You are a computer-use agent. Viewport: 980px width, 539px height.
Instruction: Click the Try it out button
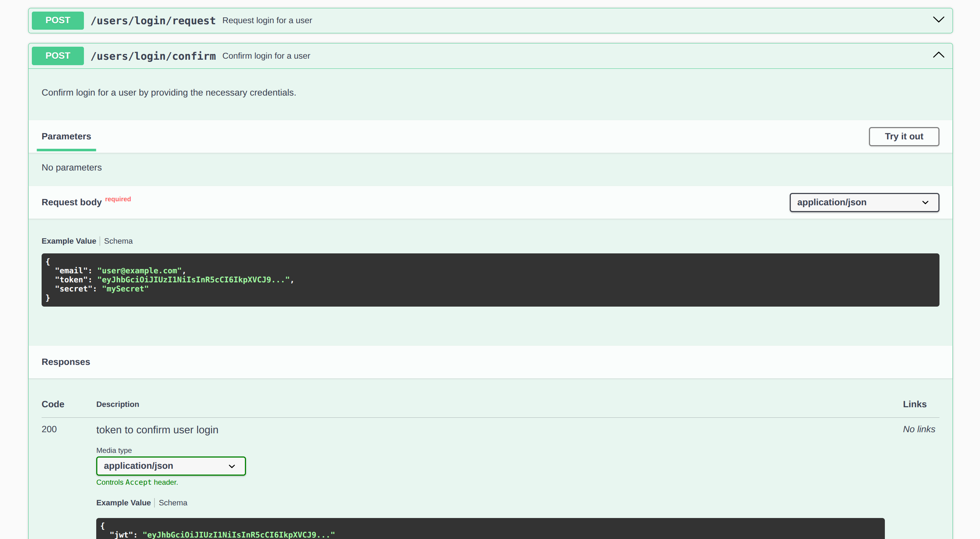[904, 136]
